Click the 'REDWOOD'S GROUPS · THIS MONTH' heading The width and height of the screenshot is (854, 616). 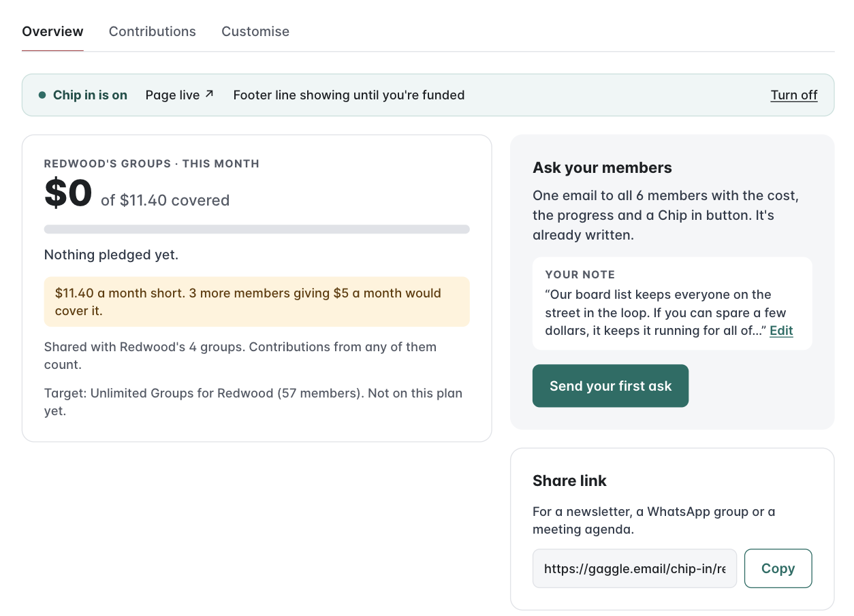pyautogui.click(x=152, y=164)
